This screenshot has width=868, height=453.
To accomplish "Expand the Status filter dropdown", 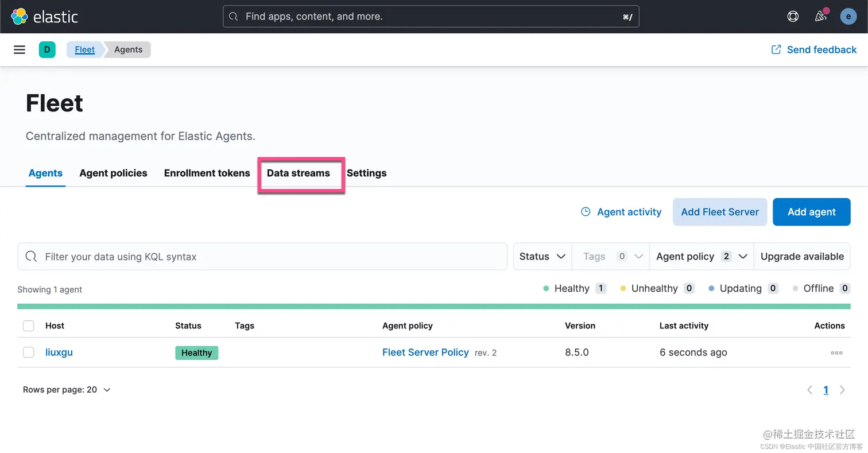I will 542,257.
